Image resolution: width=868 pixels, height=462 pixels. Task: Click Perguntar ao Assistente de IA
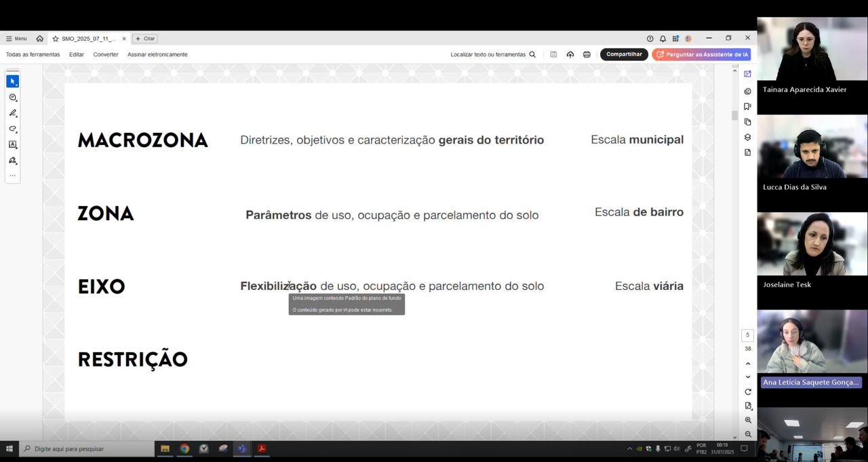[701, 54]
